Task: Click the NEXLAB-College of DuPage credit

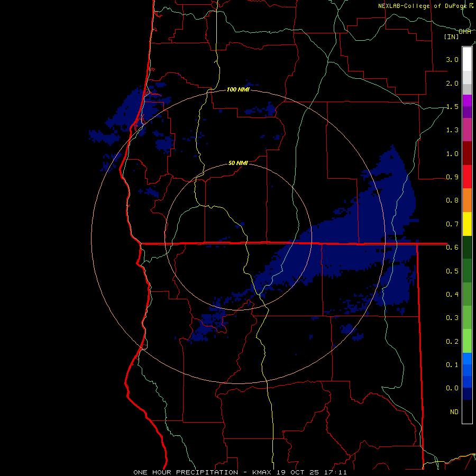Action: [x=422, y=6]
